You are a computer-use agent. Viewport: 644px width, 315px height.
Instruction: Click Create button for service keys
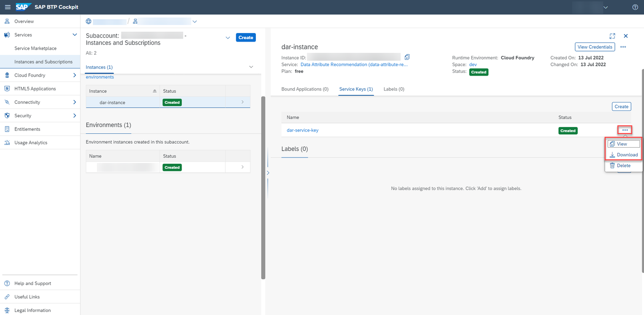point(621,106)
